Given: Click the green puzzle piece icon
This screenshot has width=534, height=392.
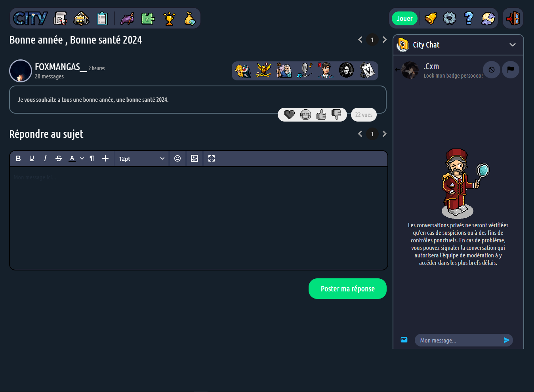Looking at the screenshot, I should click(148, 18).
